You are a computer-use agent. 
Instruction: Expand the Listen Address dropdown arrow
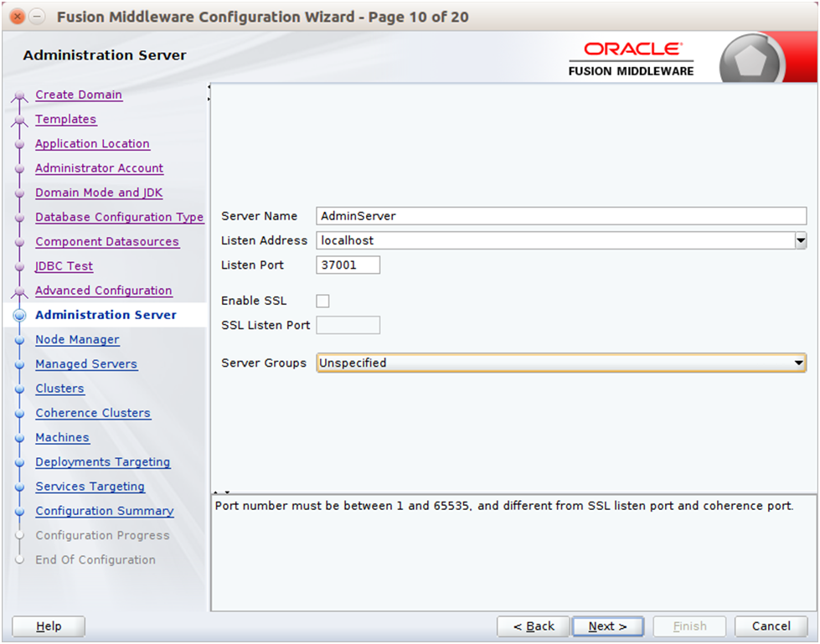coord(801,240)
